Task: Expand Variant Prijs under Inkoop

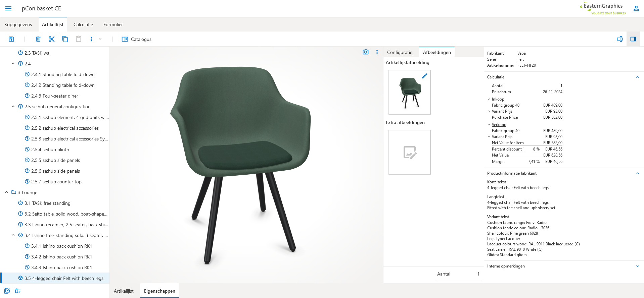Action: [x=489, y=111]
